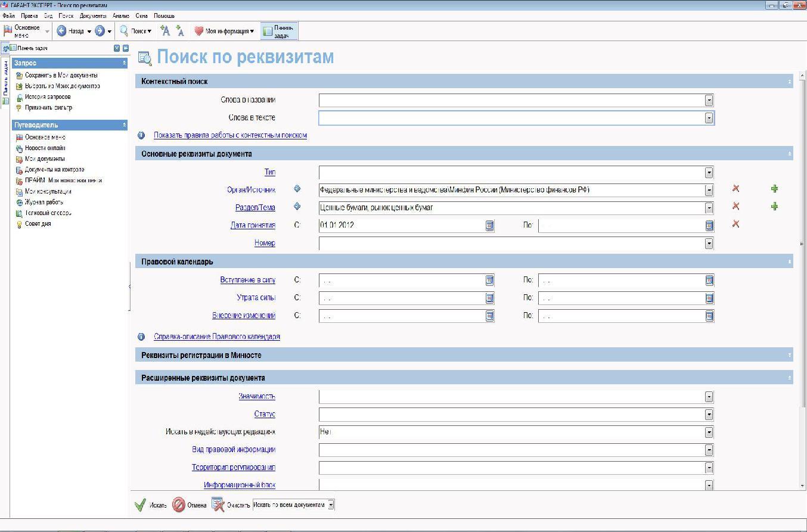Open the Правка menu
The width and height of the screenshot is (807, 532).
coord(29,15)
